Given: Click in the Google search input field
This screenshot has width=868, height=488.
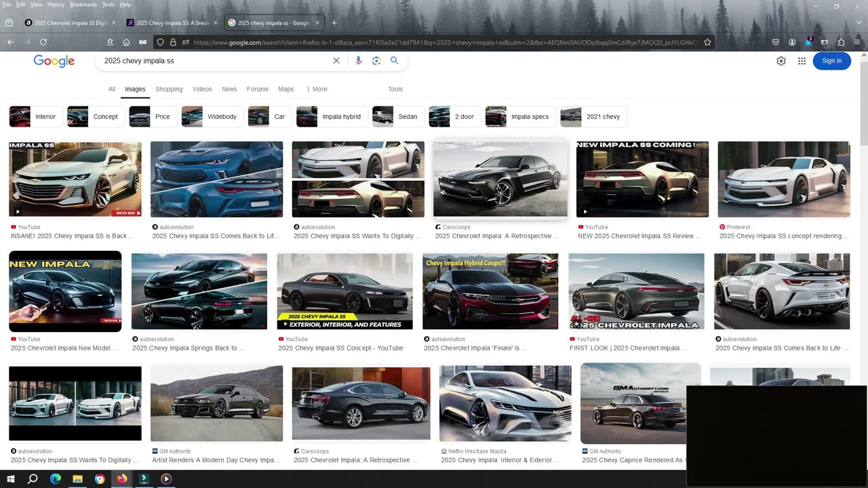Looking at the screenshot, I should point(217,60).
